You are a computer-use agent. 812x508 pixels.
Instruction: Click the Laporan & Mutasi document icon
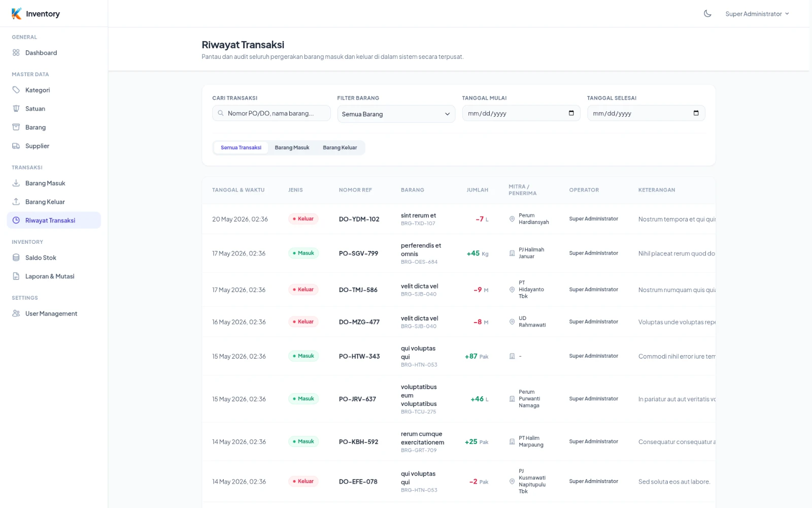coord(16,276)
